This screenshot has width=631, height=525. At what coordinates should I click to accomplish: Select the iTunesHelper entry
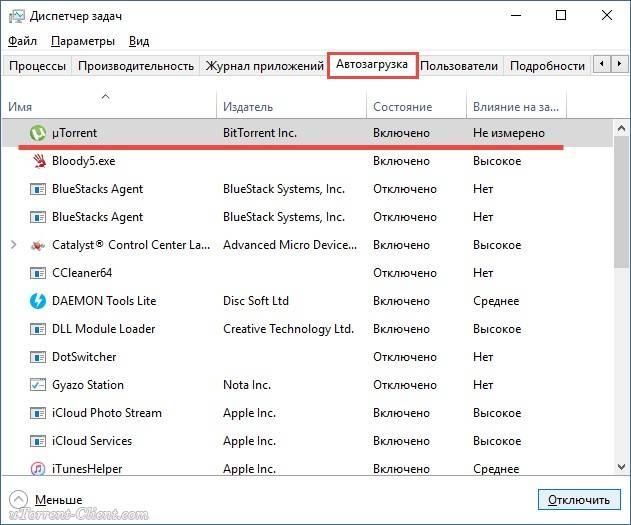[x=87, y=469]
